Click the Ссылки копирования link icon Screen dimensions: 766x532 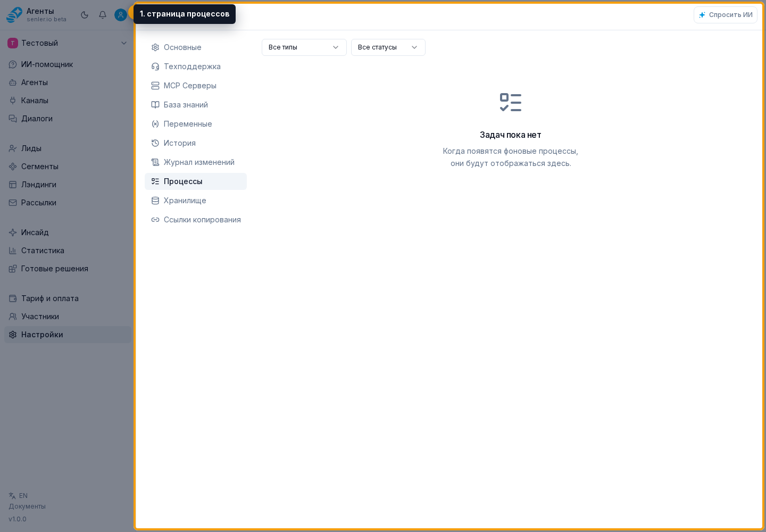pos(155,220)
